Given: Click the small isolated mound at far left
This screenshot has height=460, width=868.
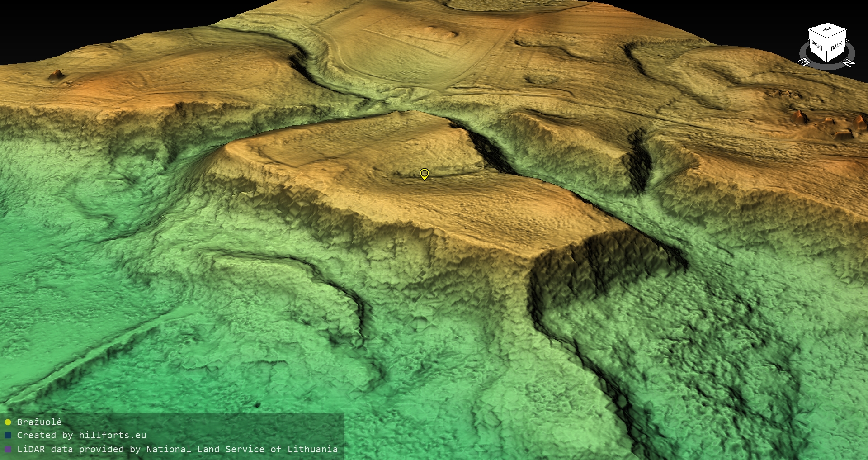Looking at the screenshot, I should (57, 74).
